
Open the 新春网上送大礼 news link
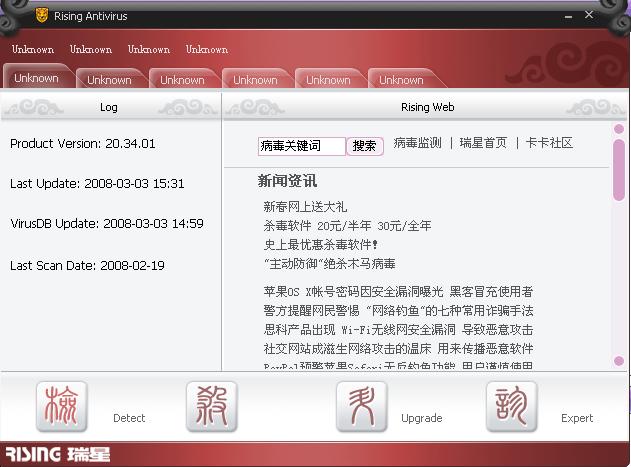305,207
